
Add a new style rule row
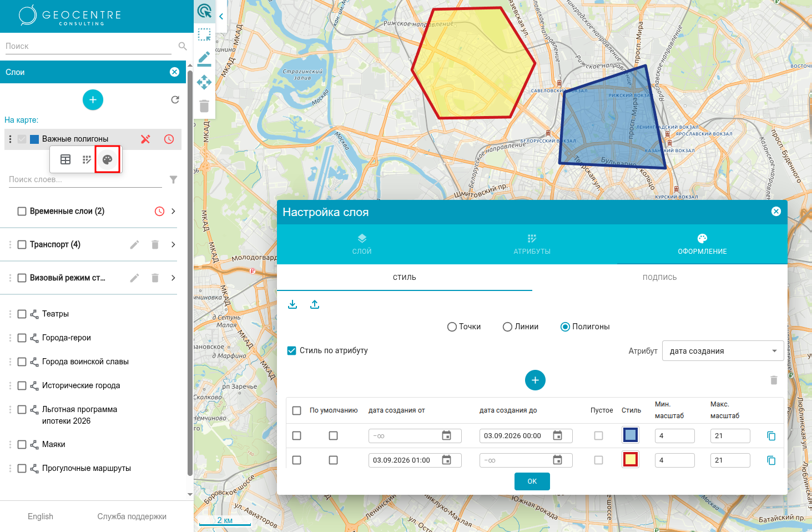pos(535,380)
